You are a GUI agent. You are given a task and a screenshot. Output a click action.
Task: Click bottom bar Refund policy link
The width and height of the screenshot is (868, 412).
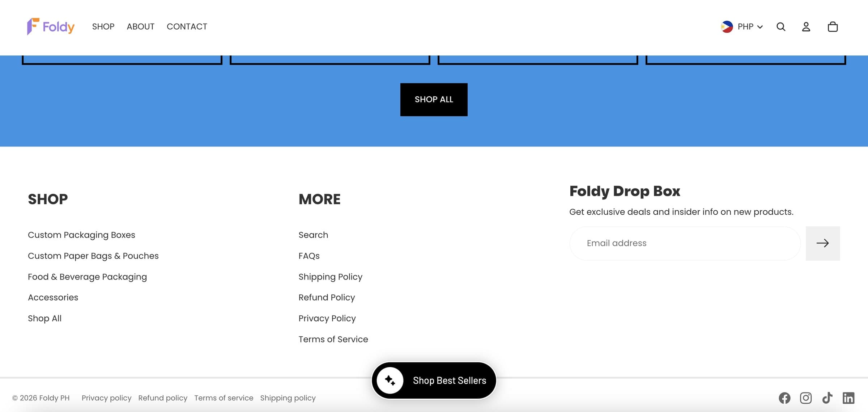click(163, 398)
